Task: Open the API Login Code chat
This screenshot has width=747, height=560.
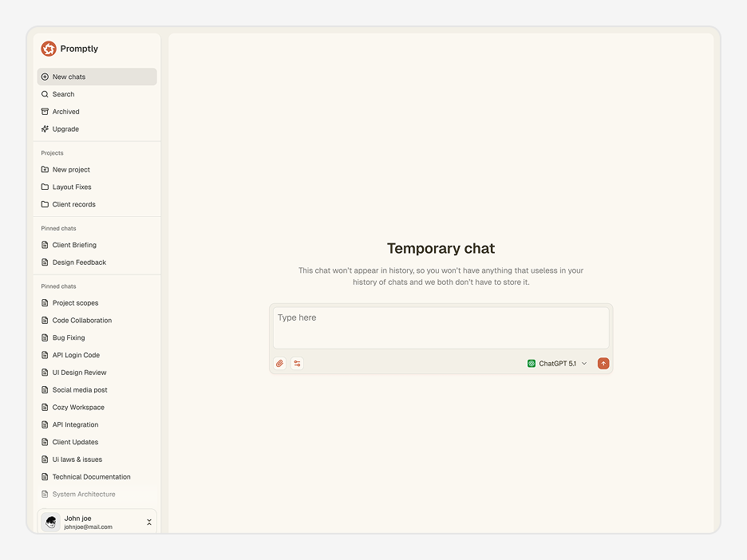Action: [x=97, y=355]
